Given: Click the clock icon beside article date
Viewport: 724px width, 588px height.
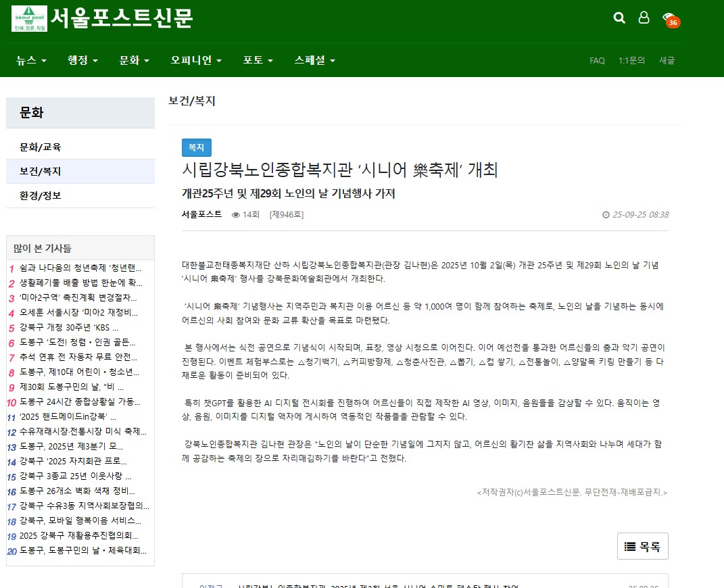Looking at the screenshot, I should point(606,215).
